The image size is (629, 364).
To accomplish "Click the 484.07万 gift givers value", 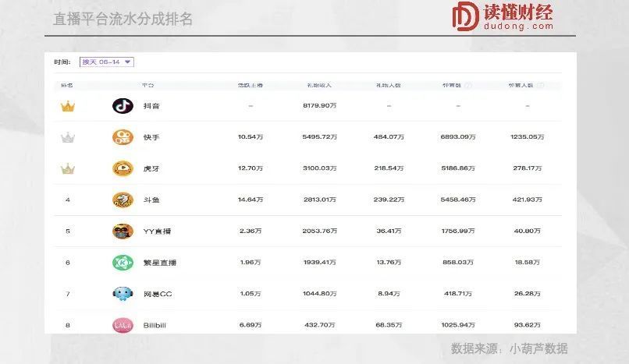I will [389, 137].
